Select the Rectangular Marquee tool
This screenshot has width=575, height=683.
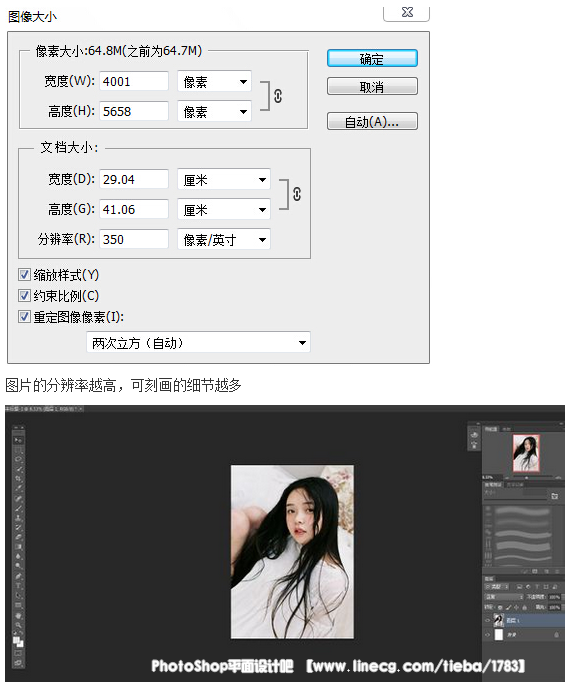[x=18, y=450]
